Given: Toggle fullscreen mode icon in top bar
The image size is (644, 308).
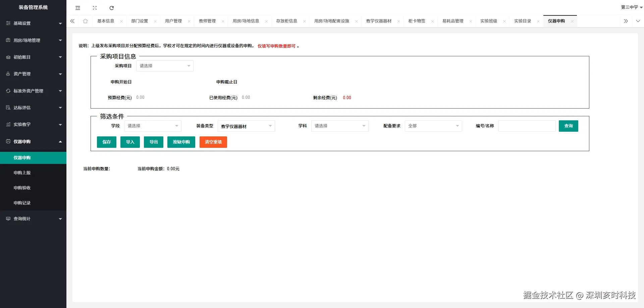Looking at the screenshot, I should click(95, 8).
